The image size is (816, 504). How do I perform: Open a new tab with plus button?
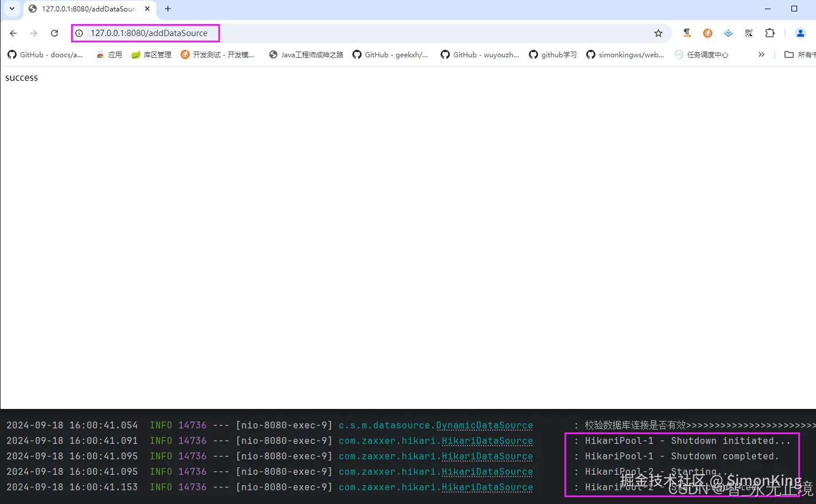[168, 9]
